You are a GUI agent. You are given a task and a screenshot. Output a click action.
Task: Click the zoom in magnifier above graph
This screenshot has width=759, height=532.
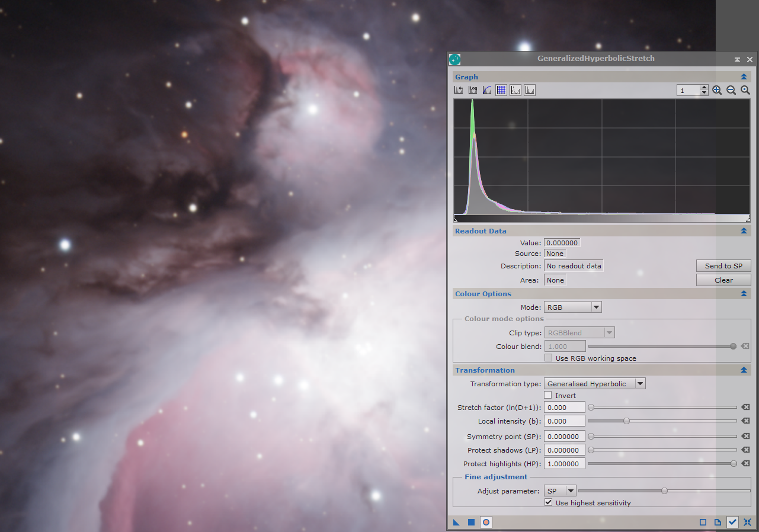(717, 90)
